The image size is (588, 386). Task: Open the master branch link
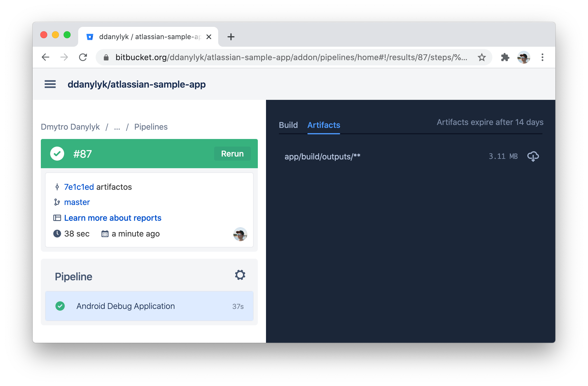(77, 202)
